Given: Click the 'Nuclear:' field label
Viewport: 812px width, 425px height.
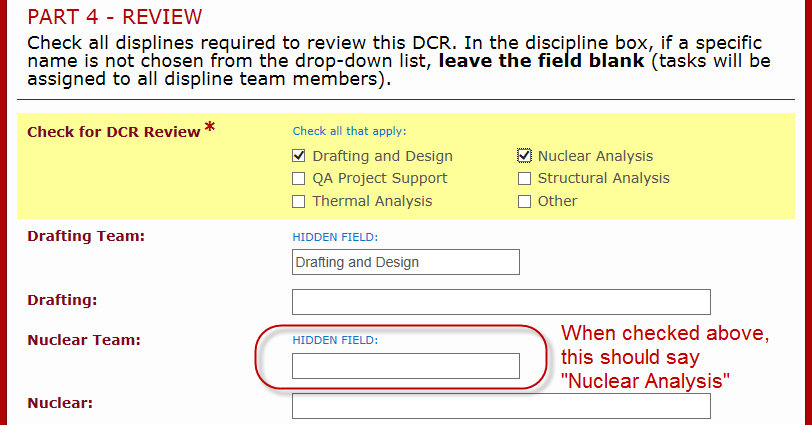Looking at the screenshot, I should [x=60, y=403].
